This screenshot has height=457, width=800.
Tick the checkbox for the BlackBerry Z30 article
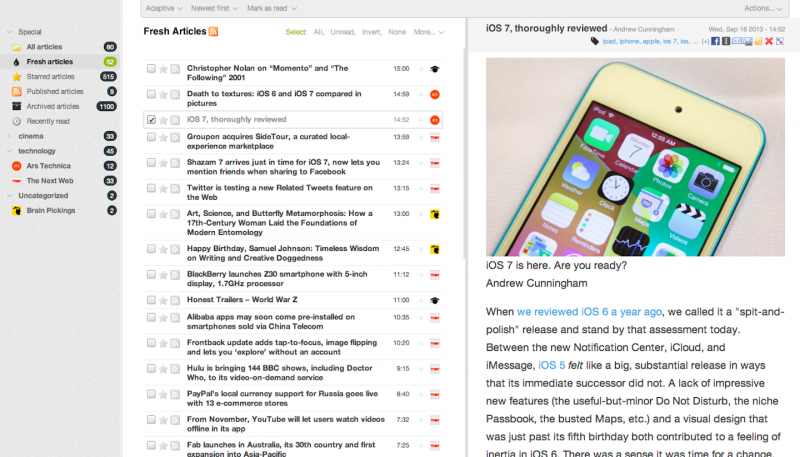pyautogui.click(x=151, y=274)
